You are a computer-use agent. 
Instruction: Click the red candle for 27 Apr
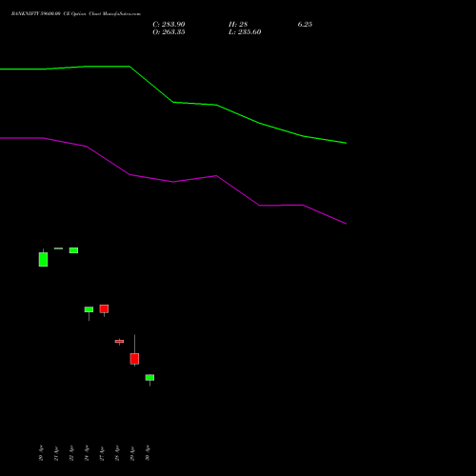[104, 308]
